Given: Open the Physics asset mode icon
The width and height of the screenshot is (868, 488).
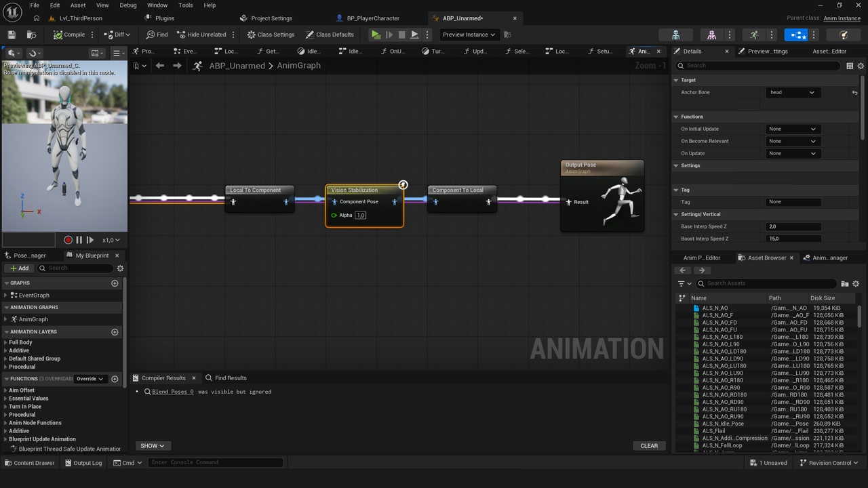Looking at the screenshot, I should tap(844, 35).
